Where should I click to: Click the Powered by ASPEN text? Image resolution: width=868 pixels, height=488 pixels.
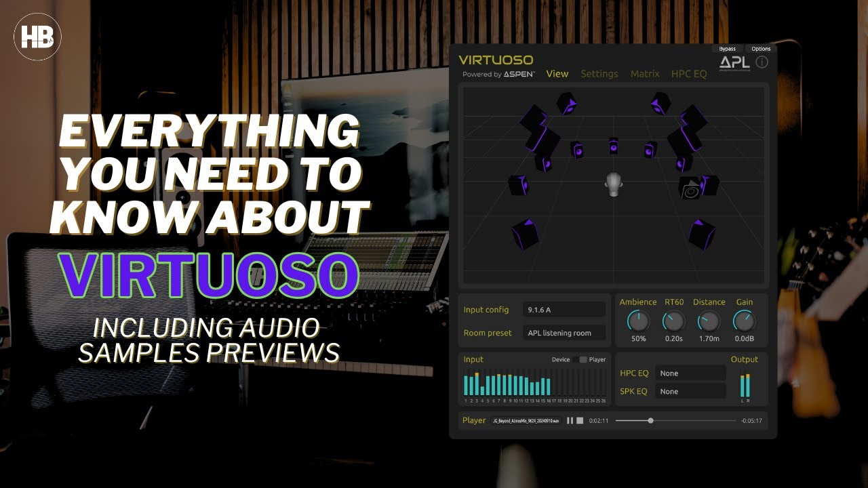pos(498,75)
